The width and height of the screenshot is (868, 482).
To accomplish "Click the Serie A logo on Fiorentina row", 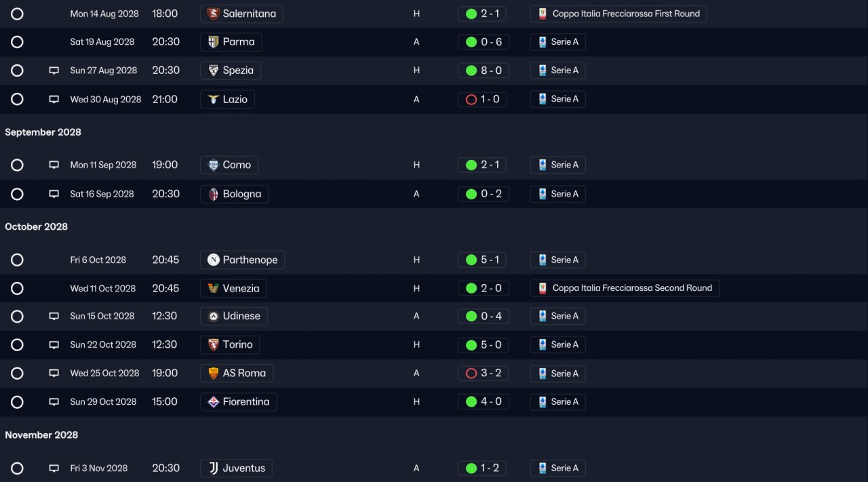I will click(542, 401).
